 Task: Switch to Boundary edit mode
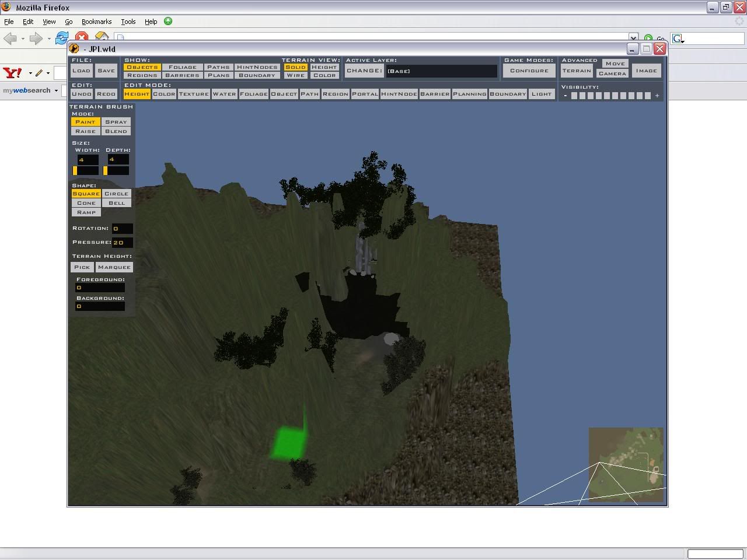[508, 94]
